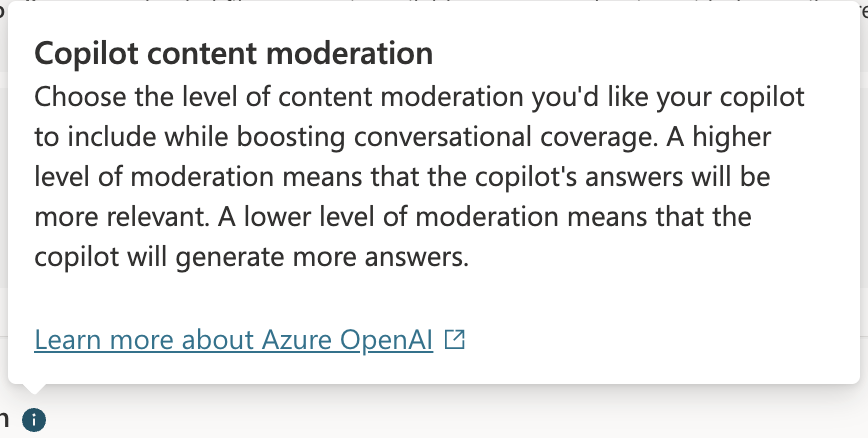Click the phrase copilot's answers will be

coord(622,177)
